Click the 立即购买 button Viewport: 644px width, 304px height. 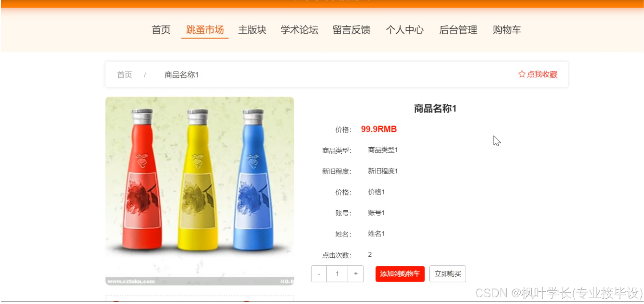coord(448,274)
